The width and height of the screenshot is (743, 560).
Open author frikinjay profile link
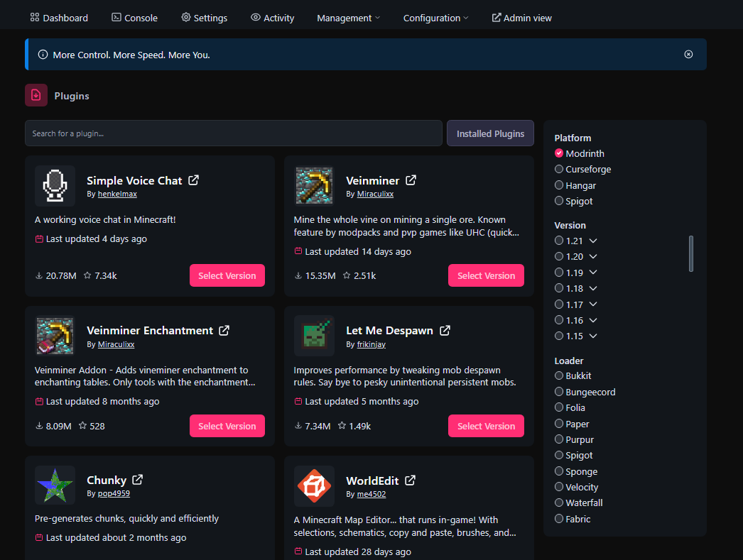[371, 344]
